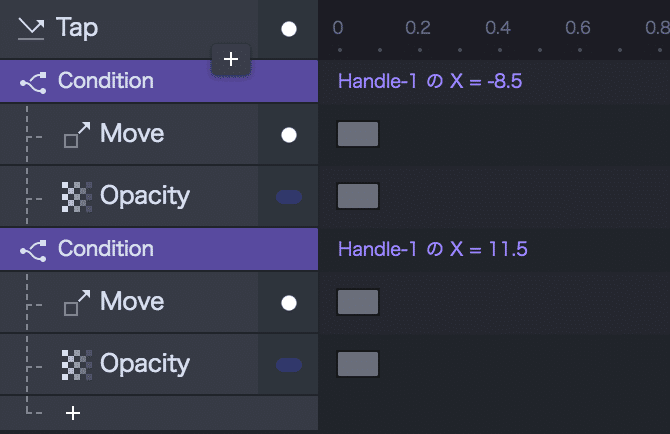
Task: Click the Tap trigger arrow icon
Action: [31, 28]
